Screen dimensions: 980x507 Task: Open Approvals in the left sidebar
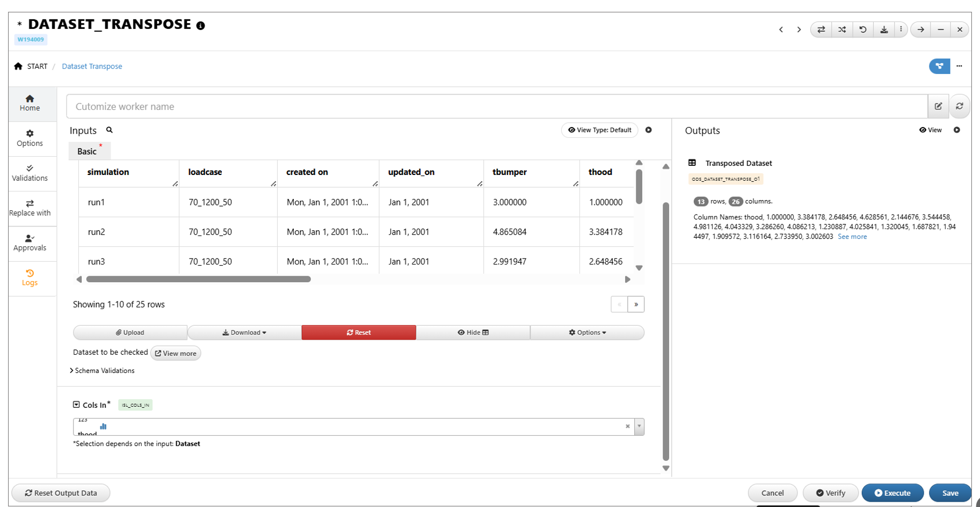(x=30, y=243)
